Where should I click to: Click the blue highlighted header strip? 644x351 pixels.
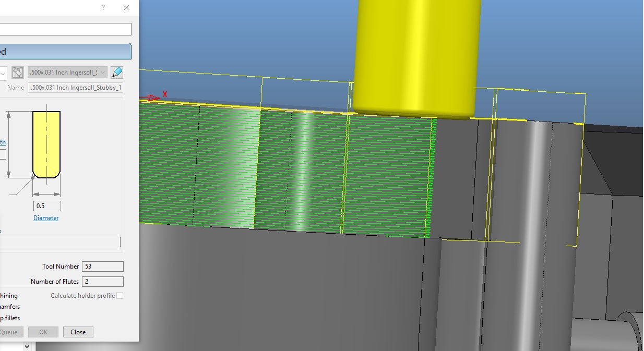pos(65,51)
